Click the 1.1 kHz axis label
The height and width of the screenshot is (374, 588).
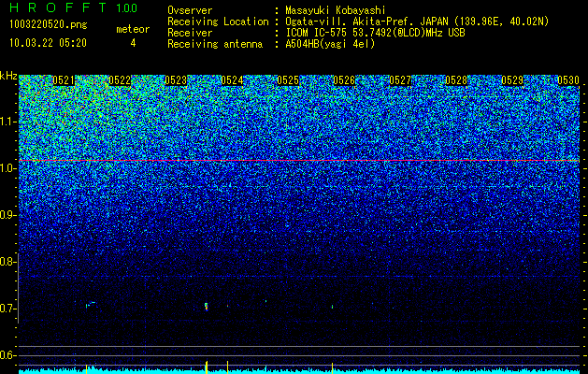(x=7, y=122)
